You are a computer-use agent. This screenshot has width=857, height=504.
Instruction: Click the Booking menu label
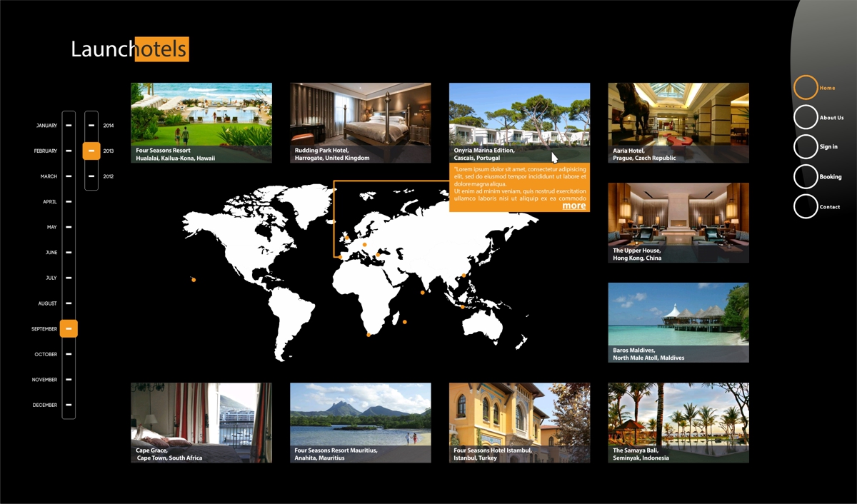click(x=831, y=177)
